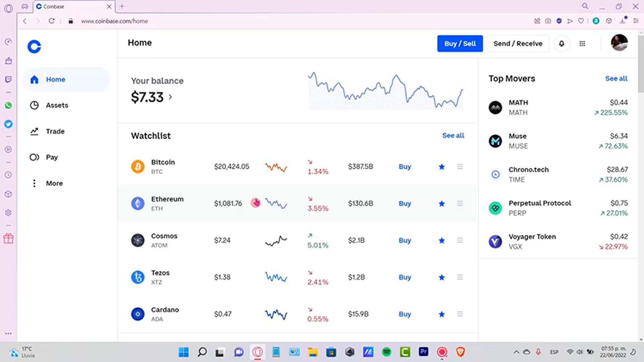
Task: Click the Perpetual Protocol icon
Action: 495,208
